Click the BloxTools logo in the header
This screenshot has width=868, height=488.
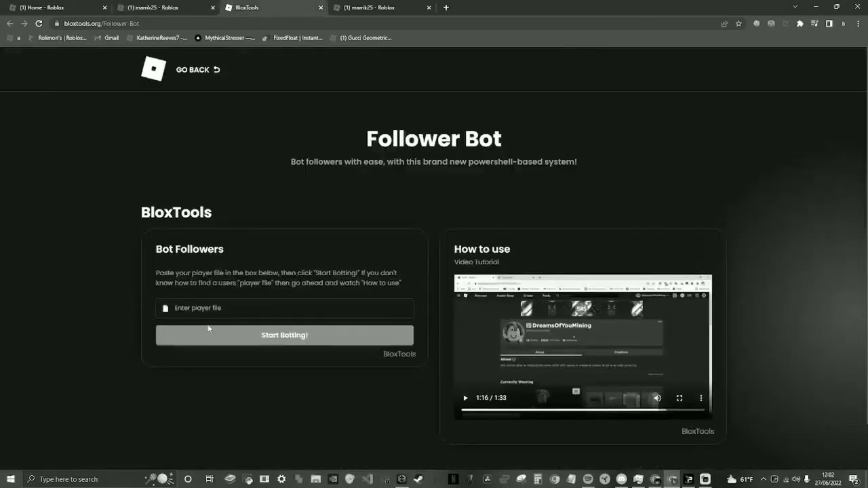click(153, 69)
